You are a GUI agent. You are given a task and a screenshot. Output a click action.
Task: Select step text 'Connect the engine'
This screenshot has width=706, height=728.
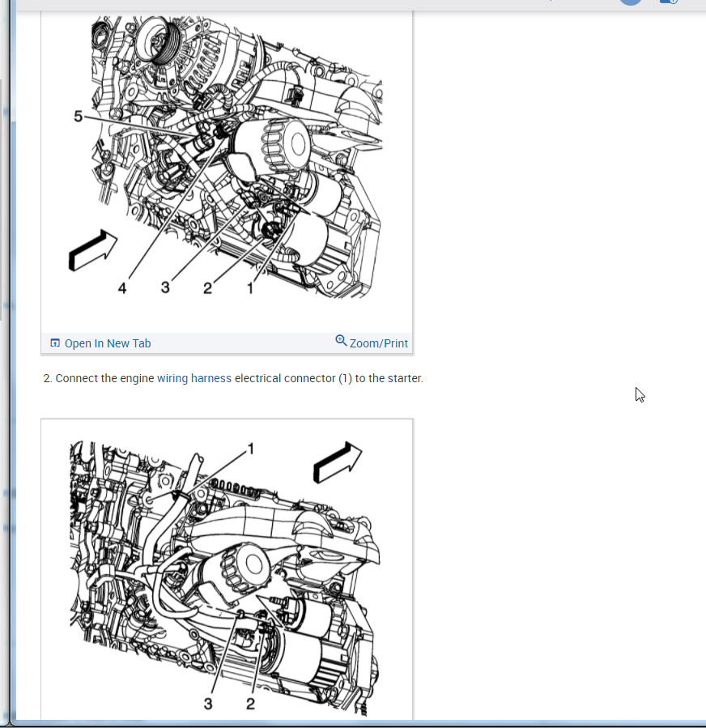click(104, 378)
